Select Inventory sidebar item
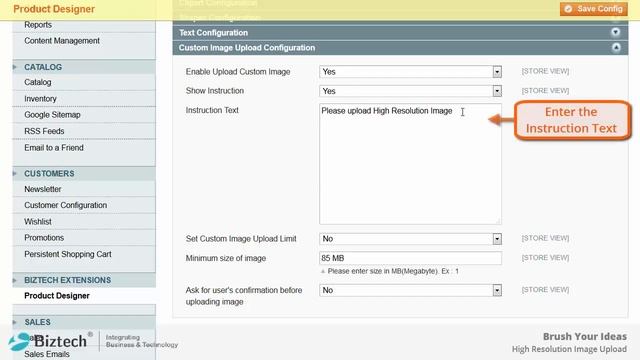The height and width of the screenshot is (360, 640). [40, 99]
